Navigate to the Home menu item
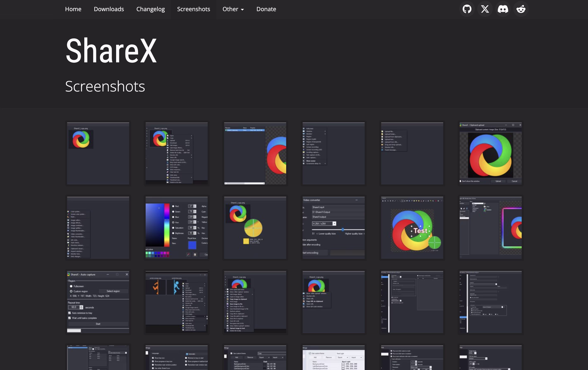The height and width of the screenshot is (370, 588). point(73,9)
